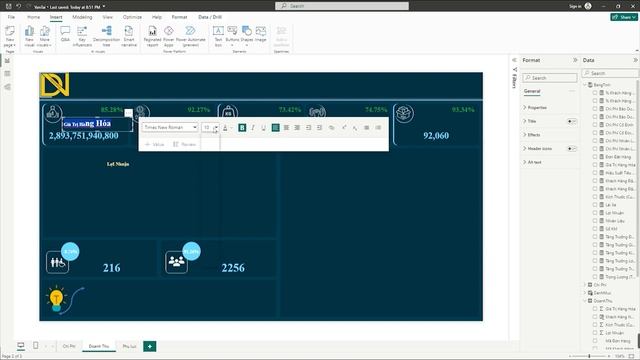Toggle Underline in text toolbar
Image resolution: width=640 pixels, height=360 pixels.
pyautogui.click(x=264, y=128)
